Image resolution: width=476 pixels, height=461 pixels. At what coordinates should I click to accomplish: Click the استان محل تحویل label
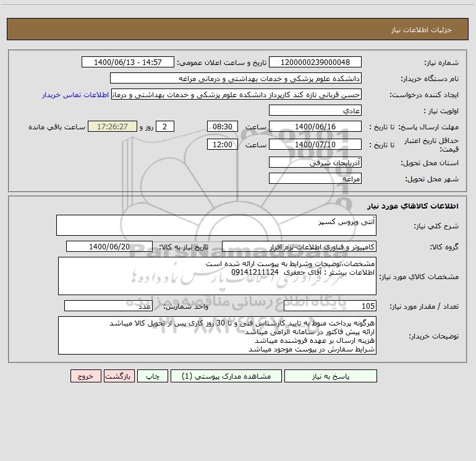coord(430,163)
